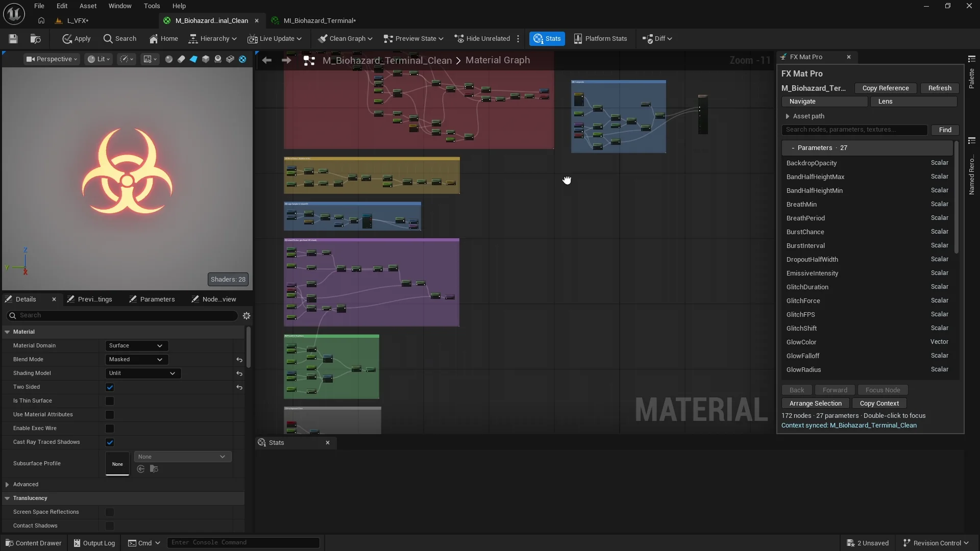Toggle the Stats toolbar button
Screen dimensions: 980x551
(x=547, y=39)
